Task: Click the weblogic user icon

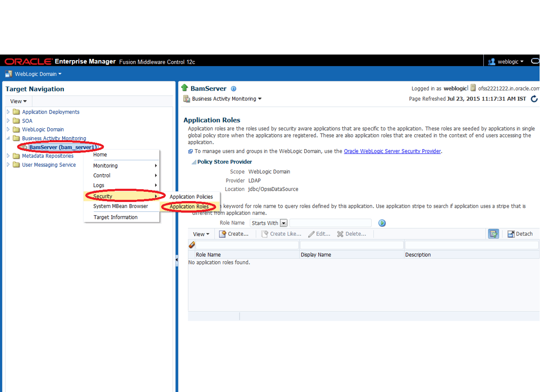Action: (491, 61)
